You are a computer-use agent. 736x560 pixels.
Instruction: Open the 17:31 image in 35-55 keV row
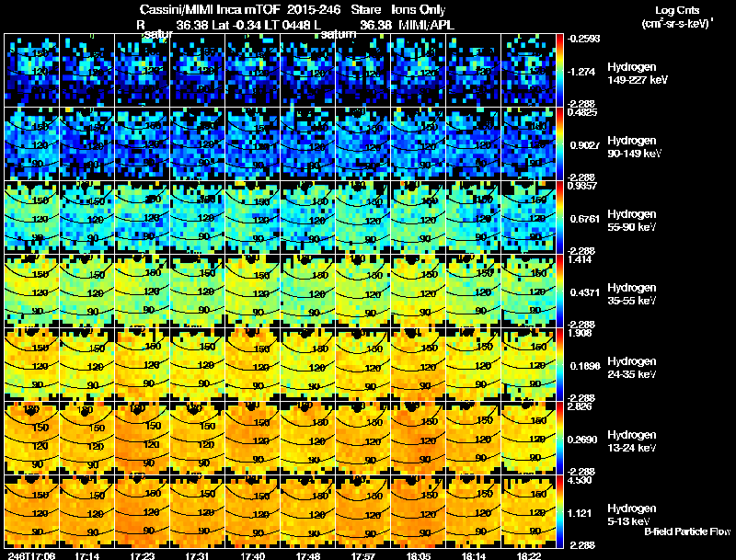point(197,291)
